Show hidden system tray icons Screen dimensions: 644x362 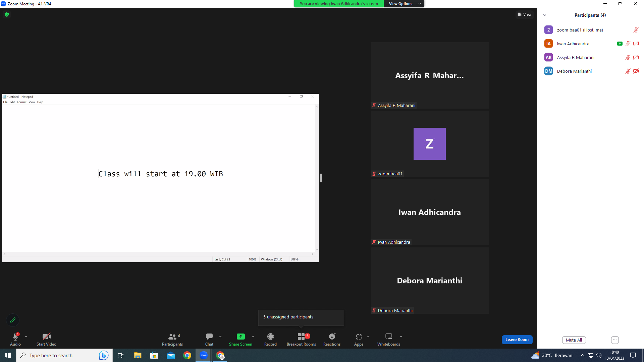[583, 355]
